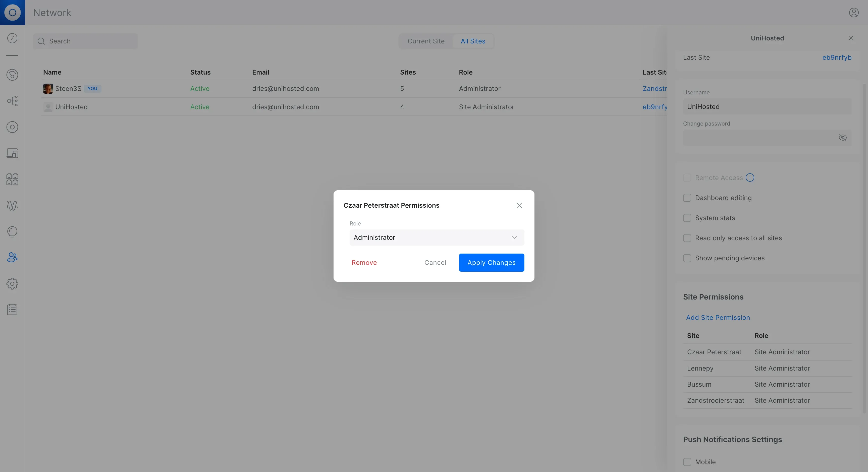The height and width of the screenshot is (472, 868).
Task: Click Add Site Permission link
Action: [718, 317]
